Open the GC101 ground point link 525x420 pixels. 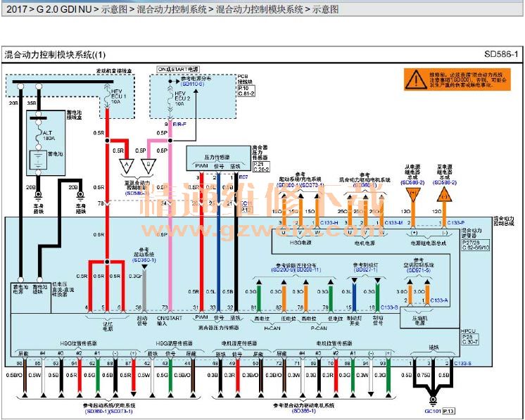point(433,411)
